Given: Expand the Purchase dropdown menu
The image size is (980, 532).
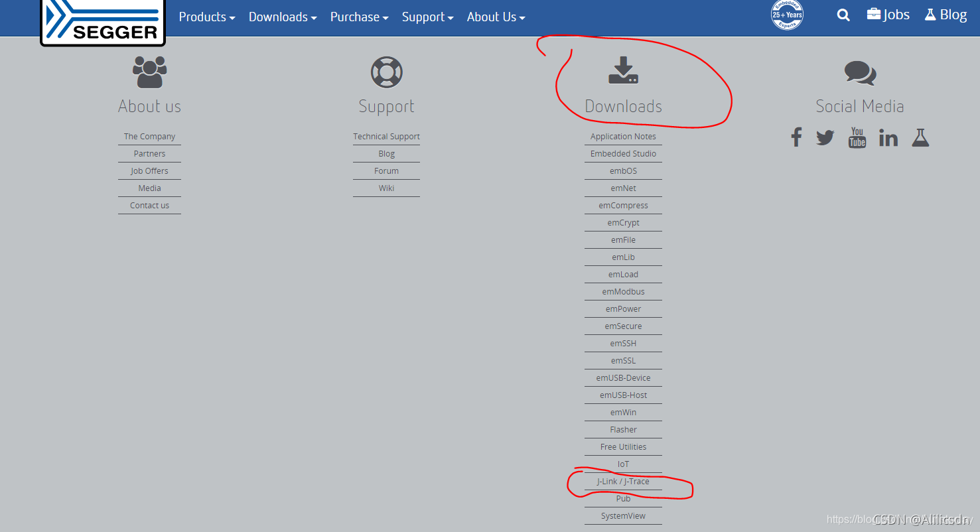Looking at the screenshot, I should pyautogui.click(x=359, y=17).
